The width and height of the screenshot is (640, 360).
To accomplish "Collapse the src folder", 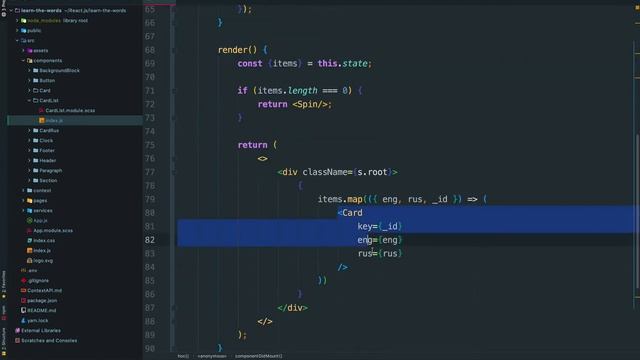I will coord(17,40).
